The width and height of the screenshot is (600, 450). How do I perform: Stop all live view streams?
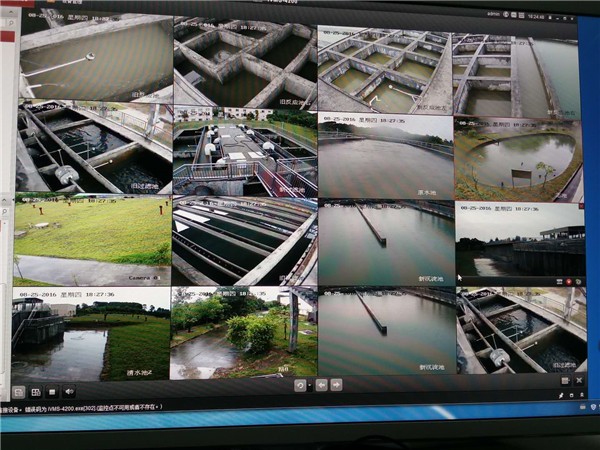coord(52,391)
